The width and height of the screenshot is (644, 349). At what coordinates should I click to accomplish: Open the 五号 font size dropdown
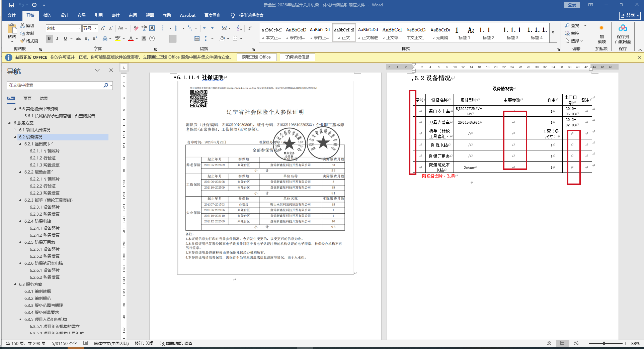click(x=96, y=28)
